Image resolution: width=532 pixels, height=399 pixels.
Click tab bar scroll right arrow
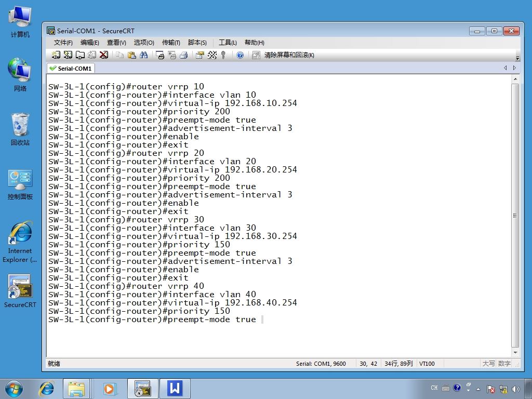[514, 68]
